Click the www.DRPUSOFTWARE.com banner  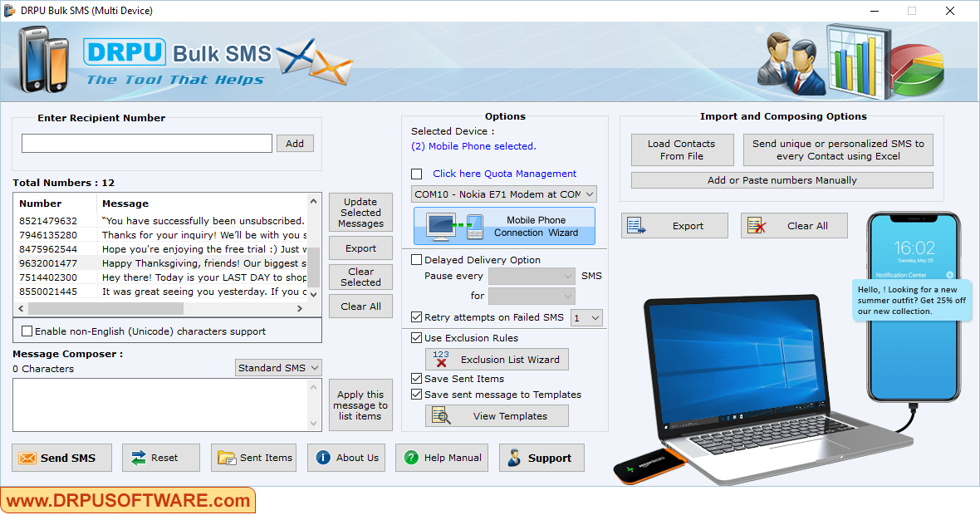coord(128,500)
